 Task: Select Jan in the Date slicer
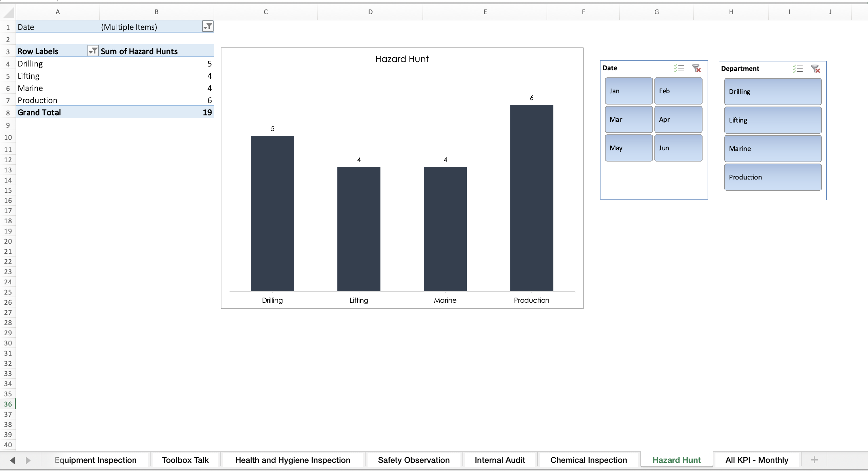click(628, 91)
